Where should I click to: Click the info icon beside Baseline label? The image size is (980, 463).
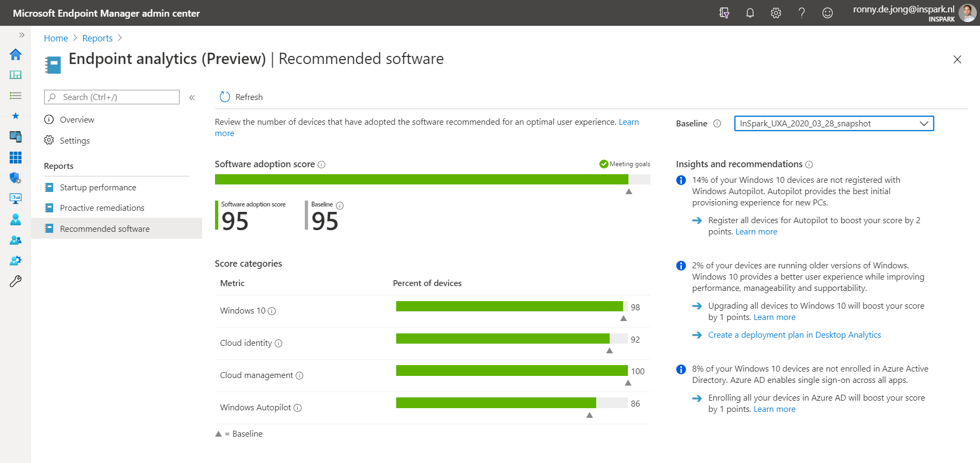coord(717,124)
